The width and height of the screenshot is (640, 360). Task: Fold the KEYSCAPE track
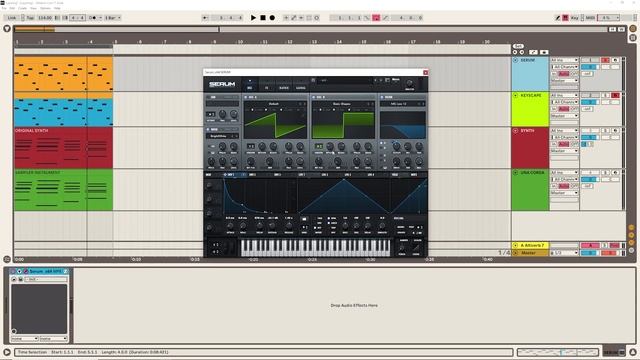click(x=516, y=95)
